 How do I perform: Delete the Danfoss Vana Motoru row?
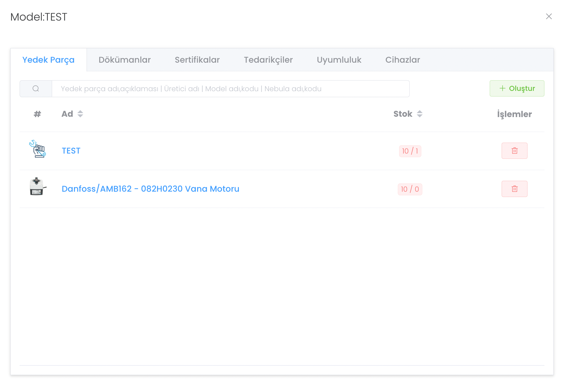514,189
